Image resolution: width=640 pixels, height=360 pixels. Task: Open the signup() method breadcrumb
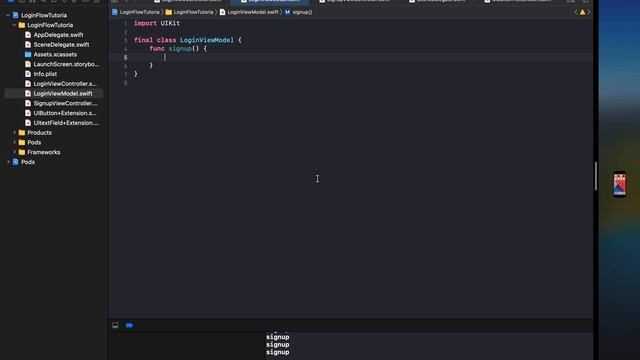coord(302,12)
